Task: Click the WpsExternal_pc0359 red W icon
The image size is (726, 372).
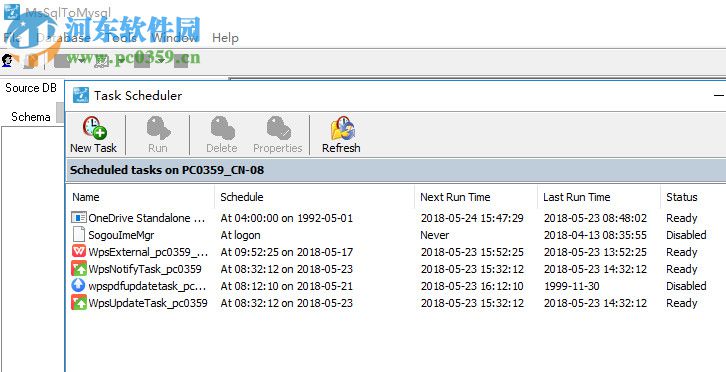Action: click(79, 252)
